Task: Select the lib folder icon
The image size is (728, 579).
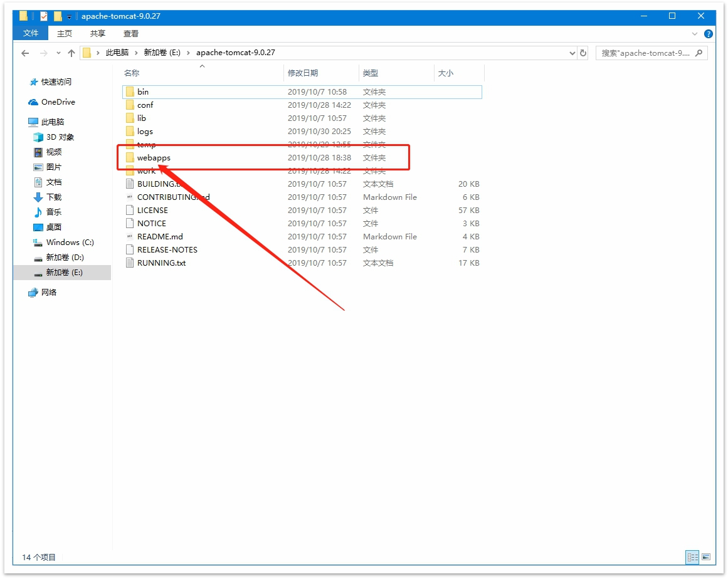Action: click(130, 118)
